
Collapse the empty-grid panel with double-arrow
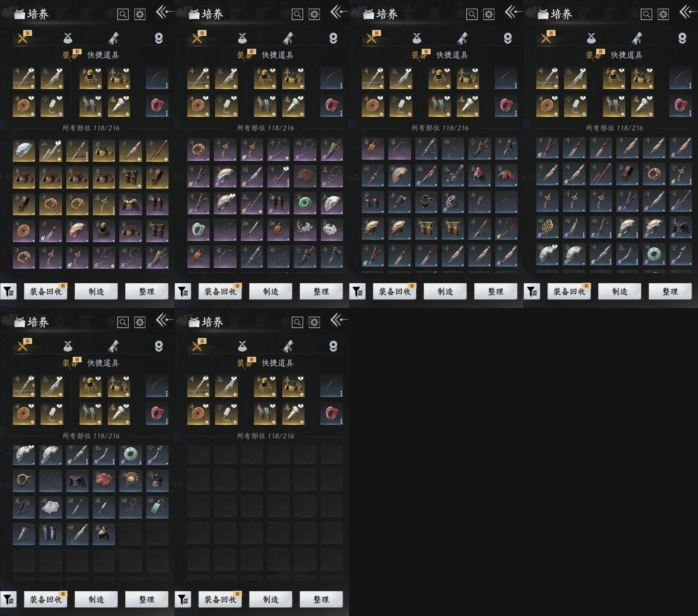coord(339,320)
